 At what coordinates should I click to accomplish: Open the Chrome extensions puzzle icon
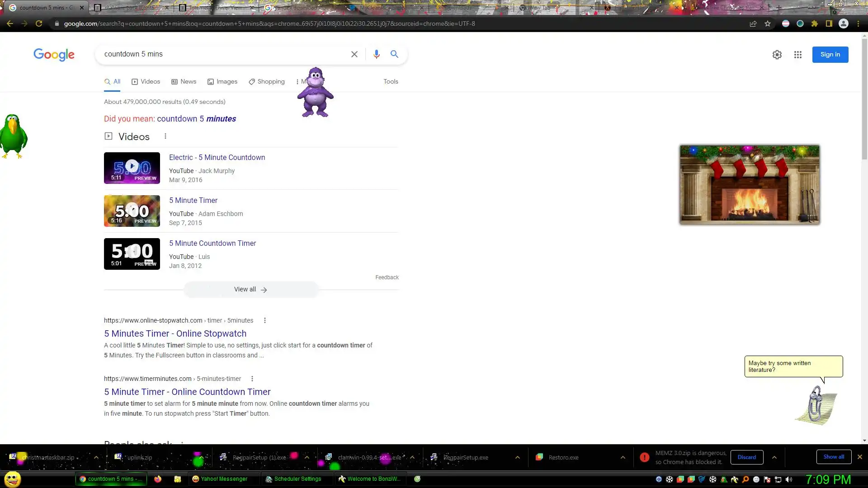[x=815, y=23]
